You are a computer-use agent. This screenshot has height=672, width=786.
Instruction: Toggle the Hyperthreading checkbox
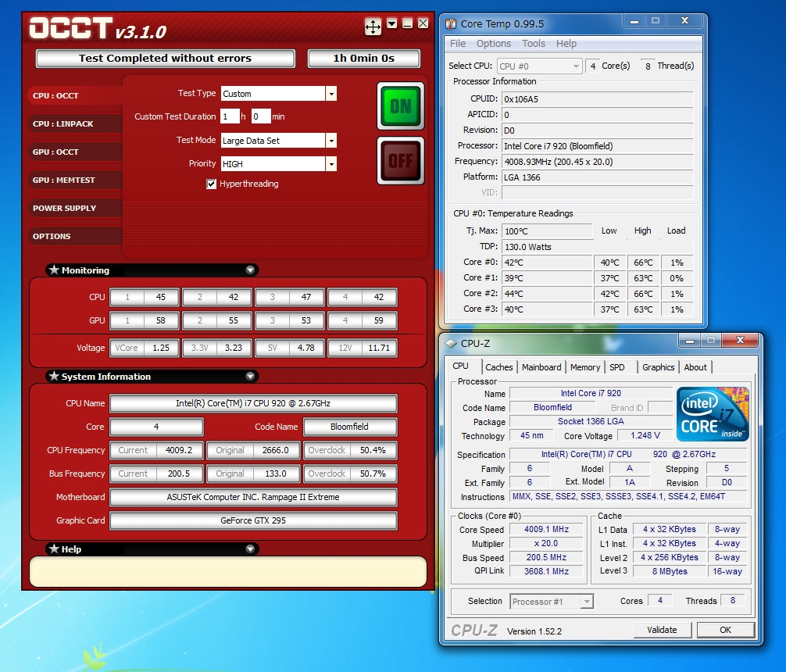point(211,184)
